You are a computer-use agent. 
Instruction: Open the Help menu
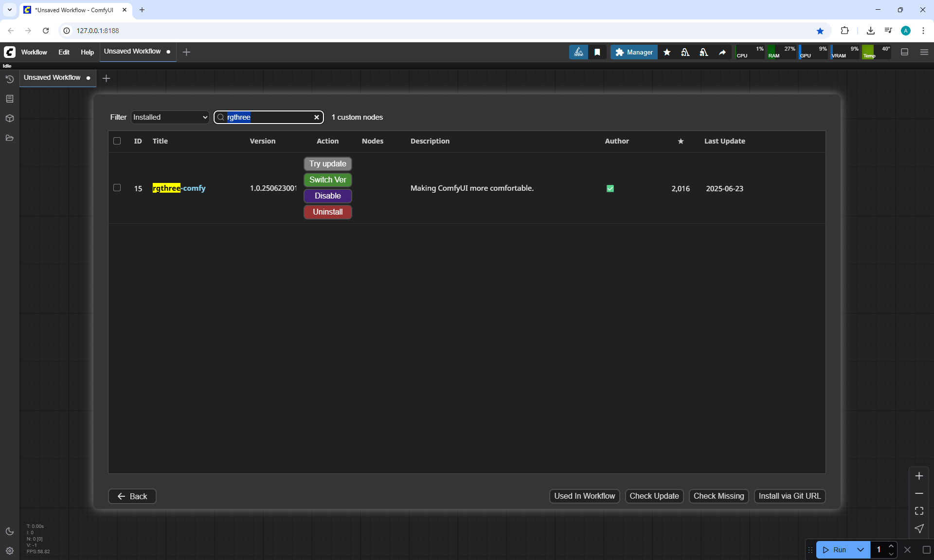point(87,52)
